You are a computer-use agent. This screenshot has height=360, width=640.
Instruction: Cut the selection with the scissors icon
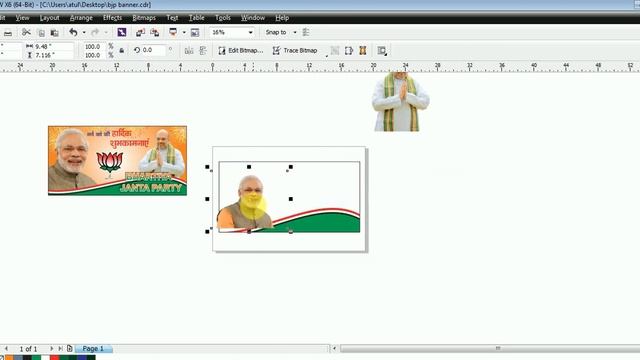26,32
